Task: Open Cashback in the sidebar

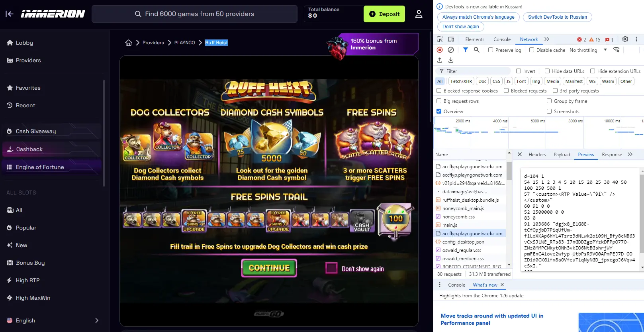Action: tap(52, 149)
